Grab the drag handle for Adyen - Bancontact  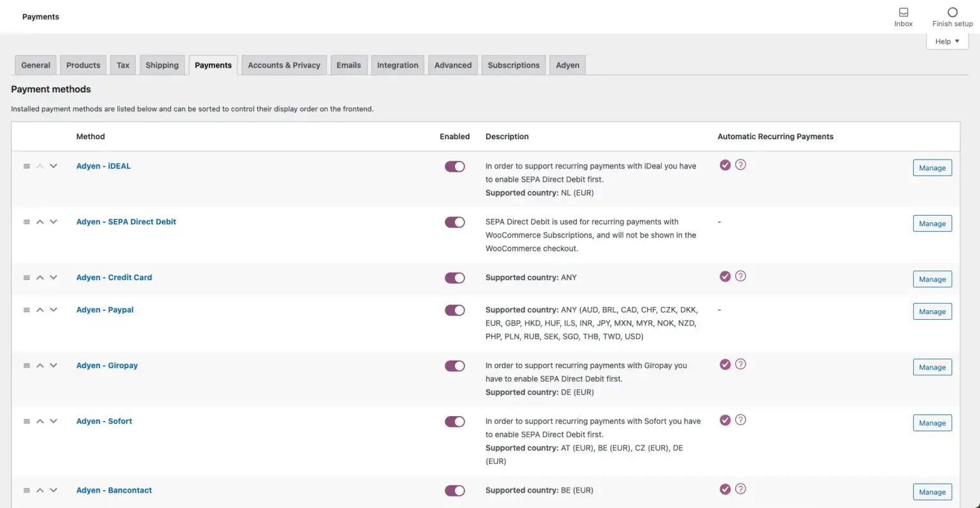tap(27, 490)
